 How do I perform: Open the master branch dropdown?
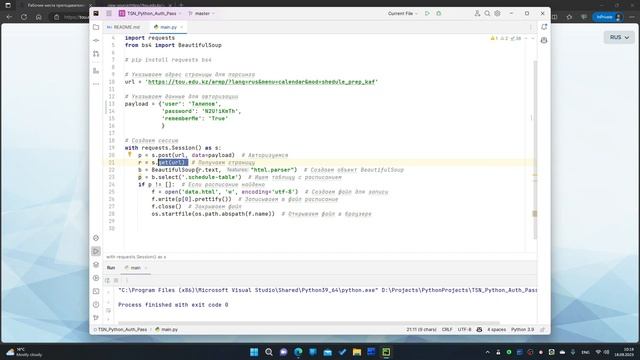point(202,13)
